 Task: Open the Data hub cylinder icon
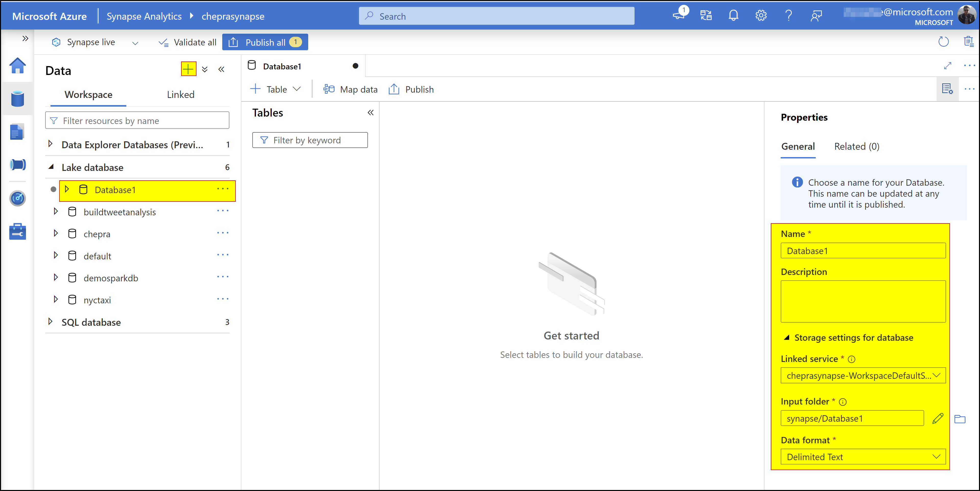point(18,99)
